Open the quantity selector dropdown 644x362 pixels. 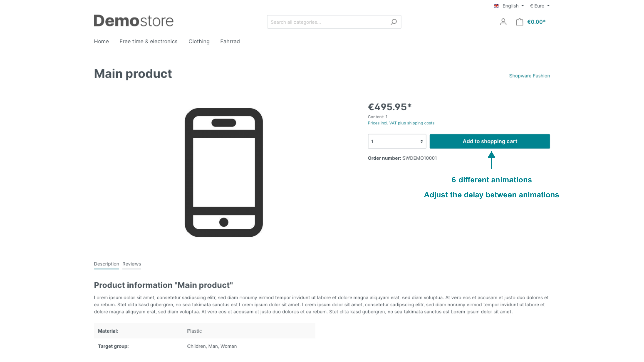click(397, 141)
